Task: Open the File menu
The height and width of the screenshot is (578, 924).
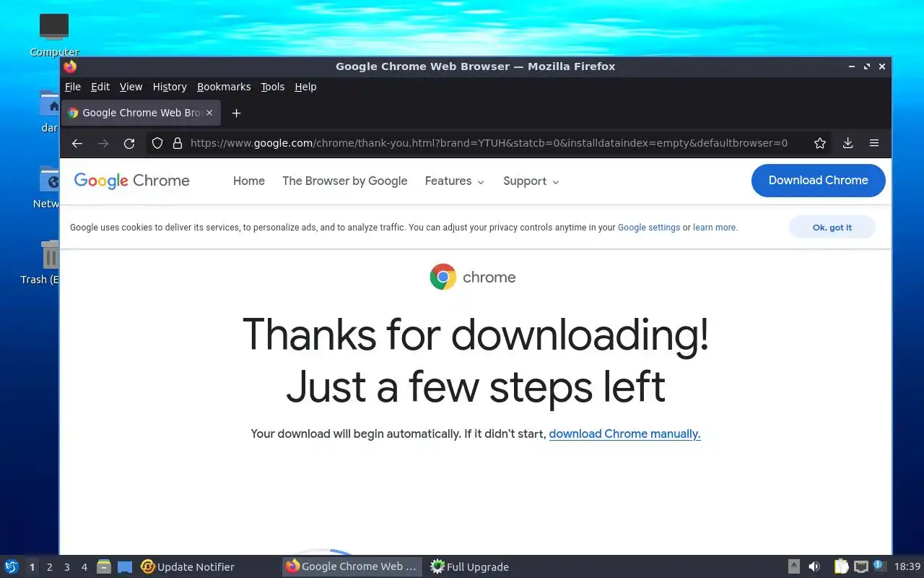Action: [73, 87]
